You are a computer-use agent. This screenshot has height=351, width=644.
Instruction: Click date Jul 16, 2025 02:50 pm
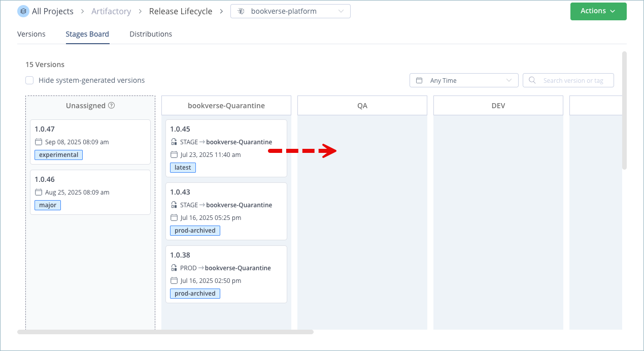(x=211, y=281)
